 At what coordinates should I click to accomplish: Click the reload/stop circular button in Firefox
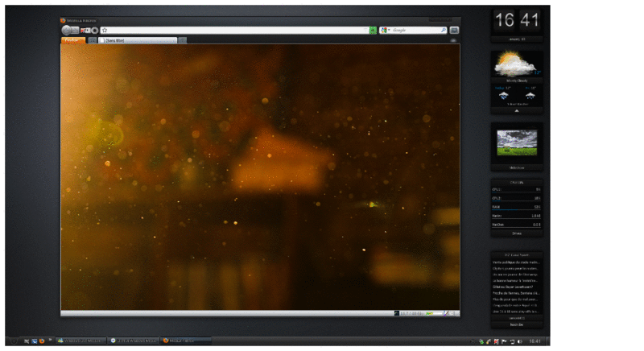(x=95, y=31)
